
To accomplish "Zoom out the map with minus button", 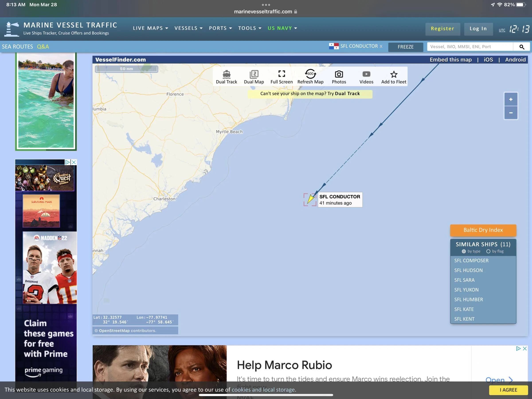I will (x=510, y=113).
